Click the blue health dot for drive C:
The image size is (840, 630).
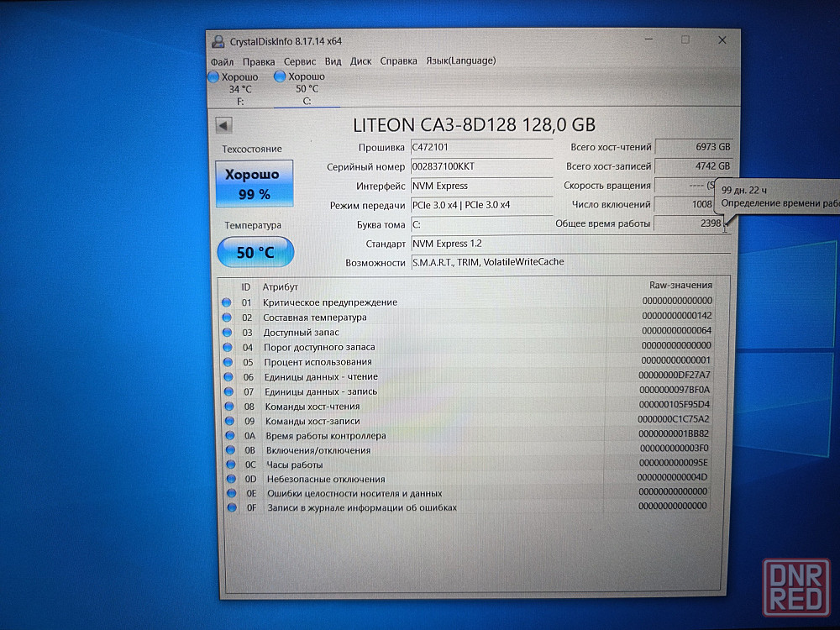click(280, 76)
